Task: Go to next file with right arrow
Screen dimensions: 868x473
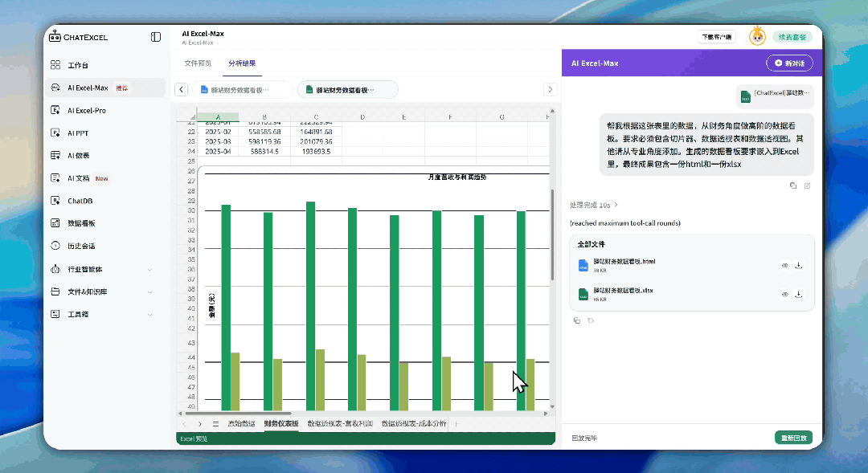Action: (x=550, y=90)
